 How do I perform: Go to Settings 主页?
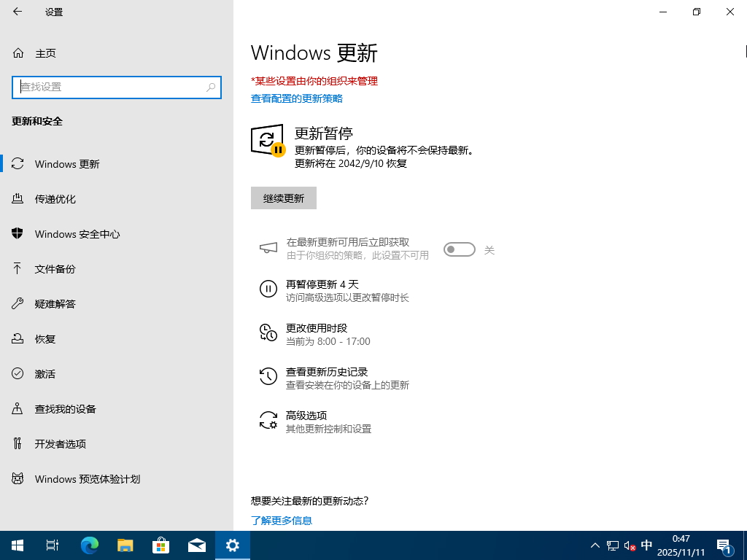[x=44, y=52]
